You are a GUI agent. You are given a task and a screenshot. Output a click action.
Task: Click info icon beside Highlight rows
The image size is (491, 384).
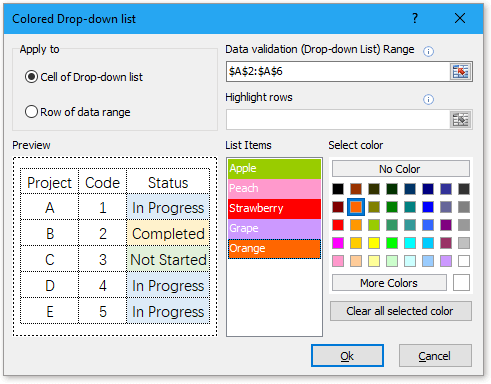click(x=428, y=99)
